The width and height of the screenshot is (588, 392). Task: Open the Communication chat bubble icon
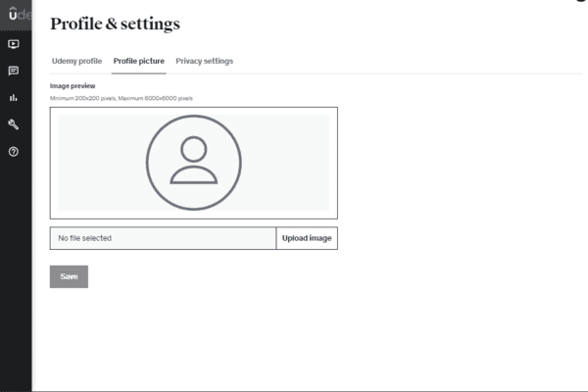(14, 71)
